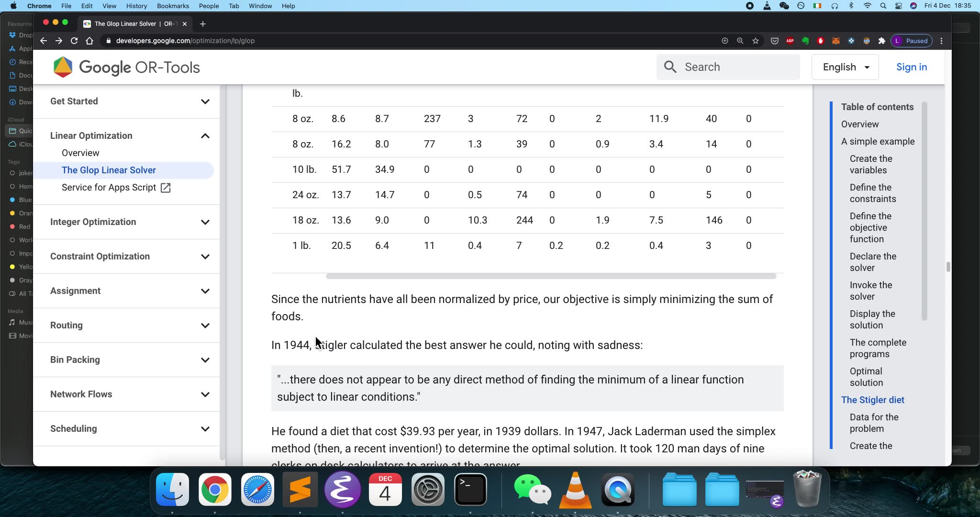Click the browser reload/refresh icon
Screen dimensions: 980x517
(75, 41)
